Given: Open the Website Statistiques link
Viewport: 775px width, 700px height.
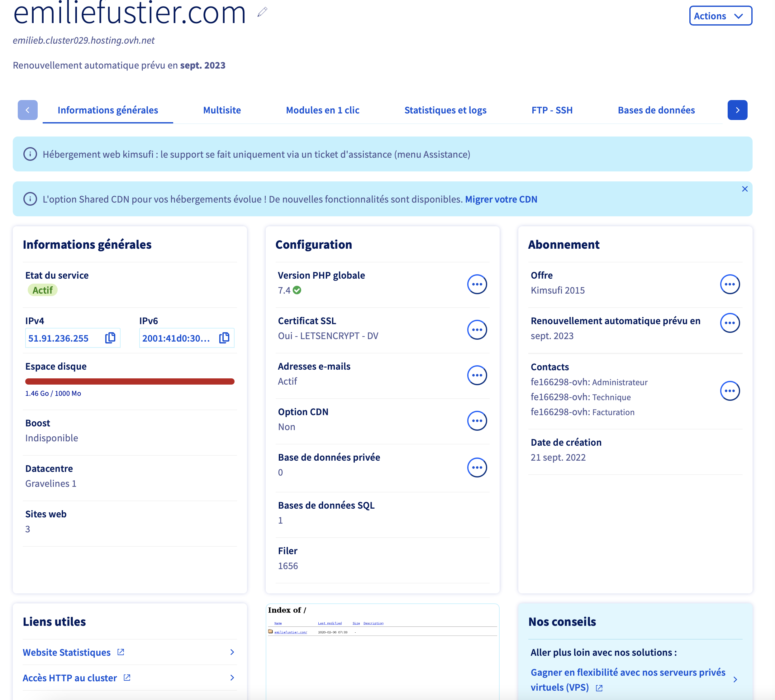Looking at the screenshot, I should click(x=67, y=652).
